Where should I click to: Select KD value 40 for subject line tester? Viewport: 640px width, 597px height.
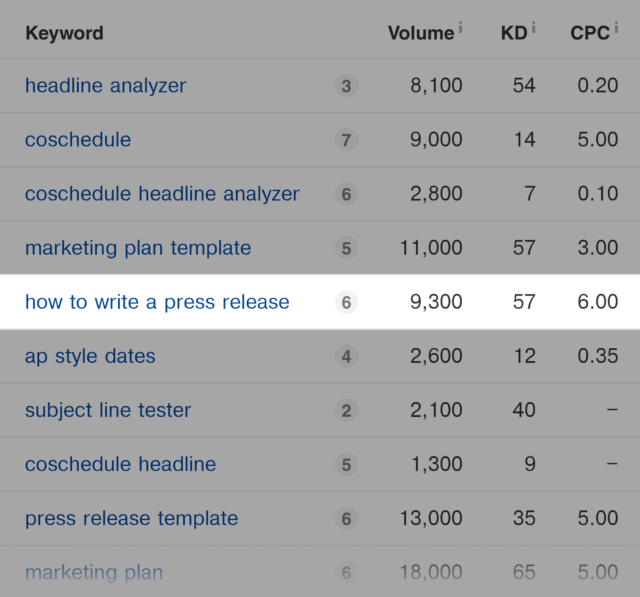[x=524, y=410]
